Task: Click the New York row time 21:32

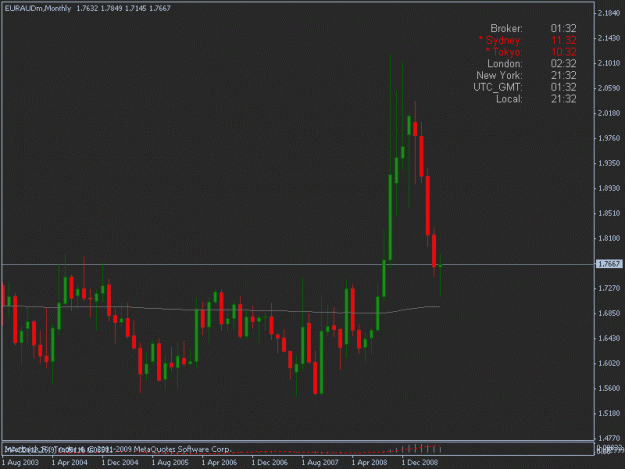Action: [564, 75]
